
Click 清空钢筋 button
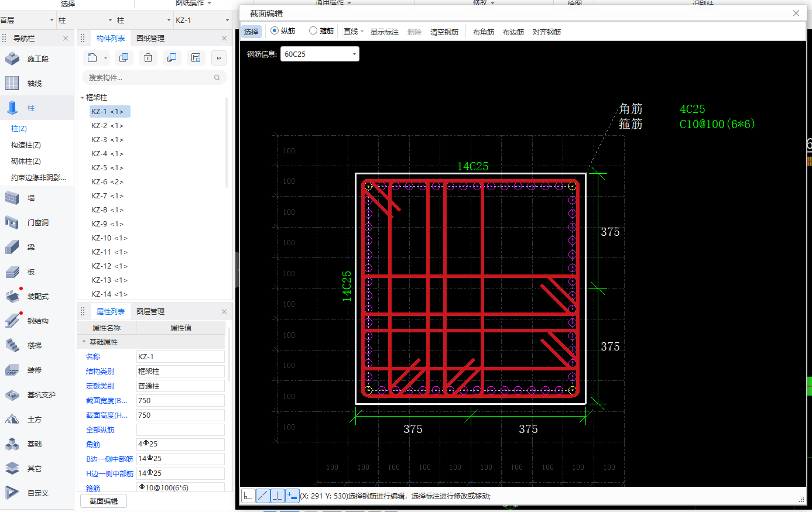444,32
